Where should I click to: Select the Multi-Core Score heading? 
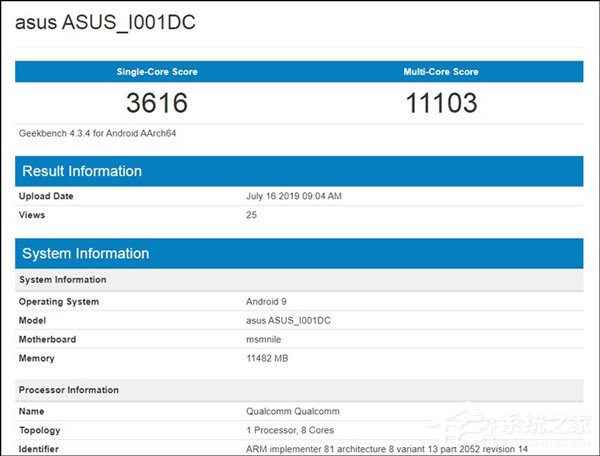pyautogui.click(x=441, y=72)
